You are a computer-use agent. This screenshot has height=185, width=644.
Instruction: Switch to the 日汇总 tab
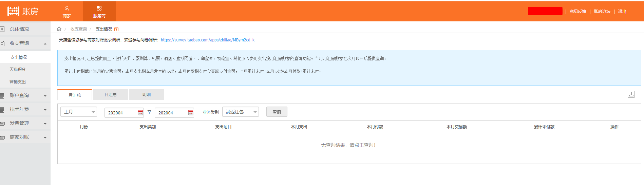(111, 95)
